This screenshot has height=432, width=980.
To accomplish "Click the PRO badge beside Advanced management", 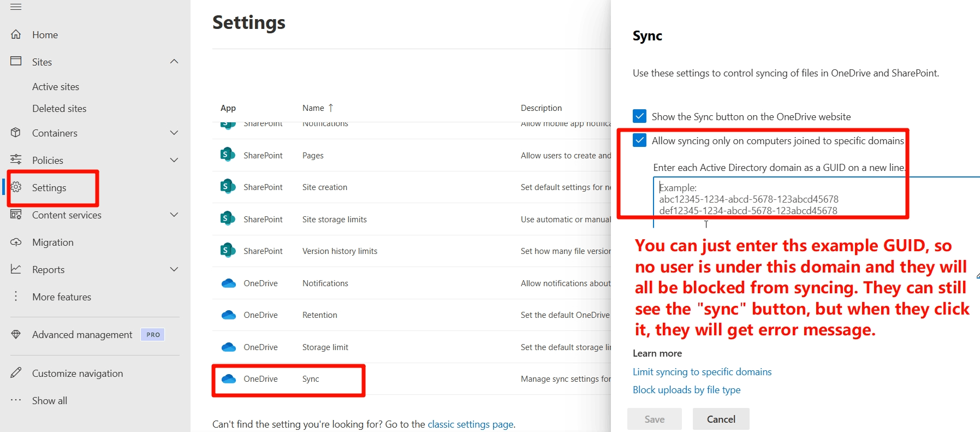I will (x=153, y=335).
